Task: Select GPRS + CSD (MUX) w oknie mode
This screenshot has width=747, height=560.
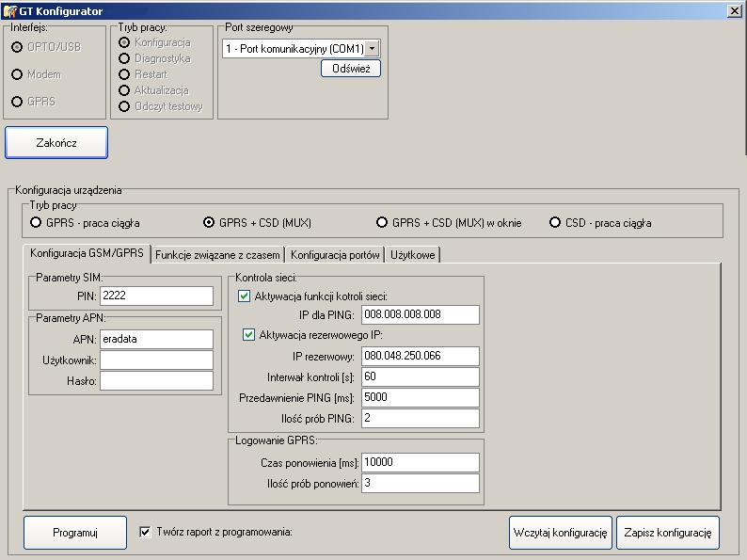Action: pyautogui.click(x=382, y=222)
